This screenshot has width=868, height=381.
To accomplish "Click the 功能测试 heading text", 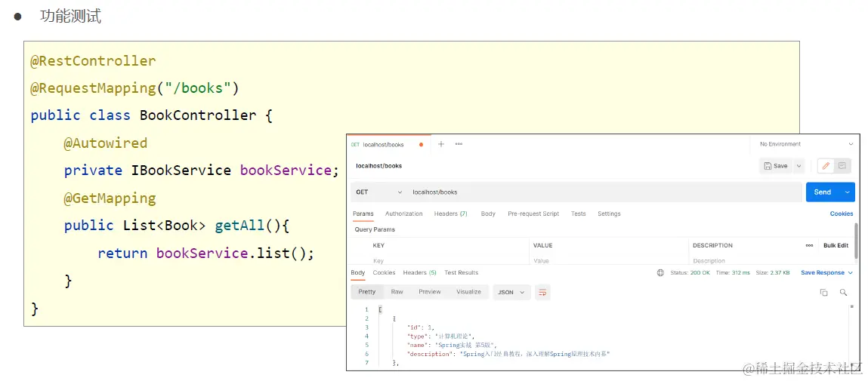I will [x=71, y=16].
